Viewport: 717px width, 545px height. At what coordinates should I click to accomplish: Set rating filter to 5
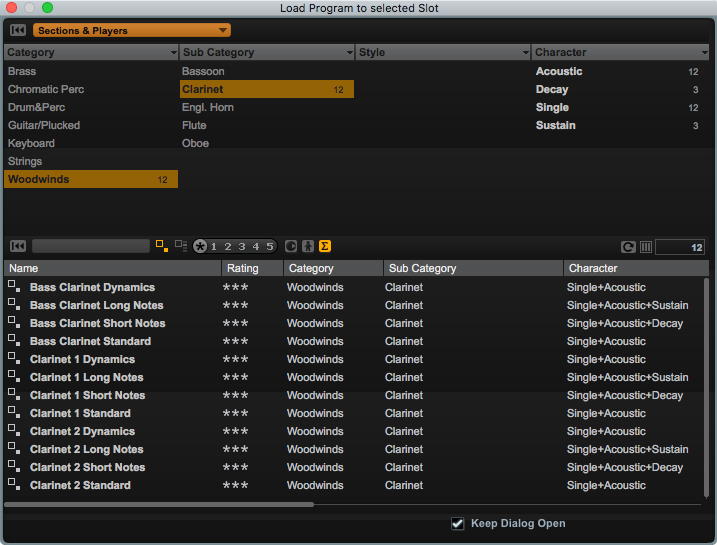click(270, 246)
